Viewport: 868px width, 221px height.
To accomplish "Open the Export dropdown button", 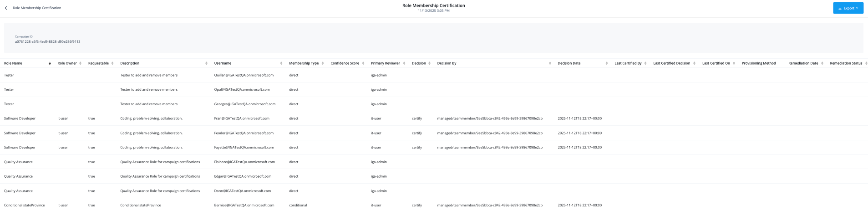I will tap(848, 8).
